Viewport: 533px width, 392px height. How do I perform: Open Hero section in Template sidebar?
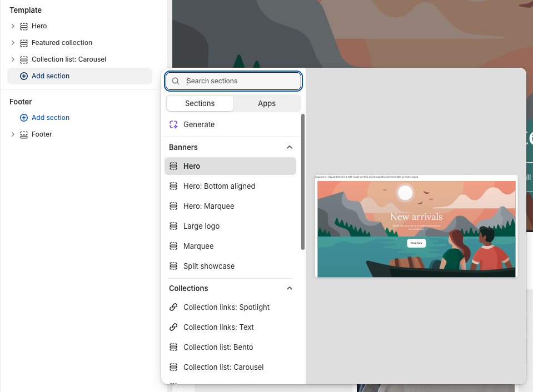tap(39, 26)
